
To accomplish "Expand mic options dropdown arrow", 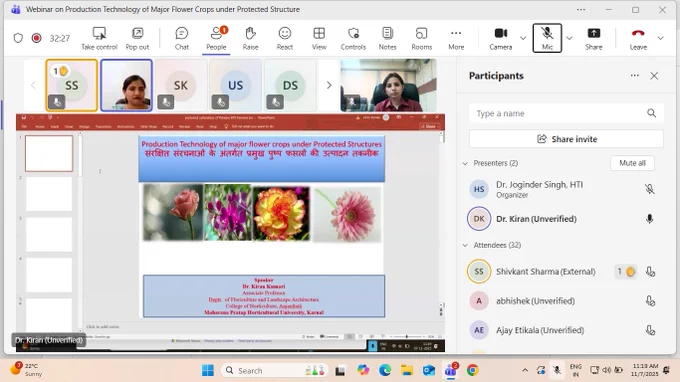I will click(569, 38).
